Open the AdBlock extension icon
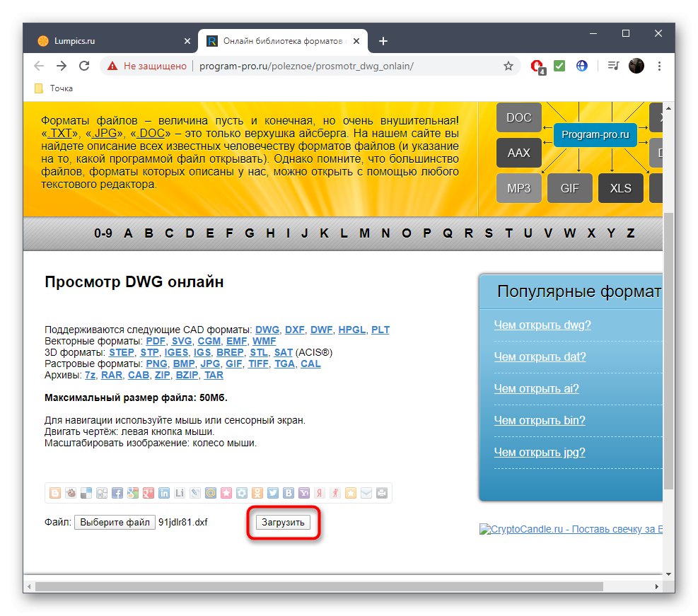Screen dimensions: 698x616 click(537, 66)
